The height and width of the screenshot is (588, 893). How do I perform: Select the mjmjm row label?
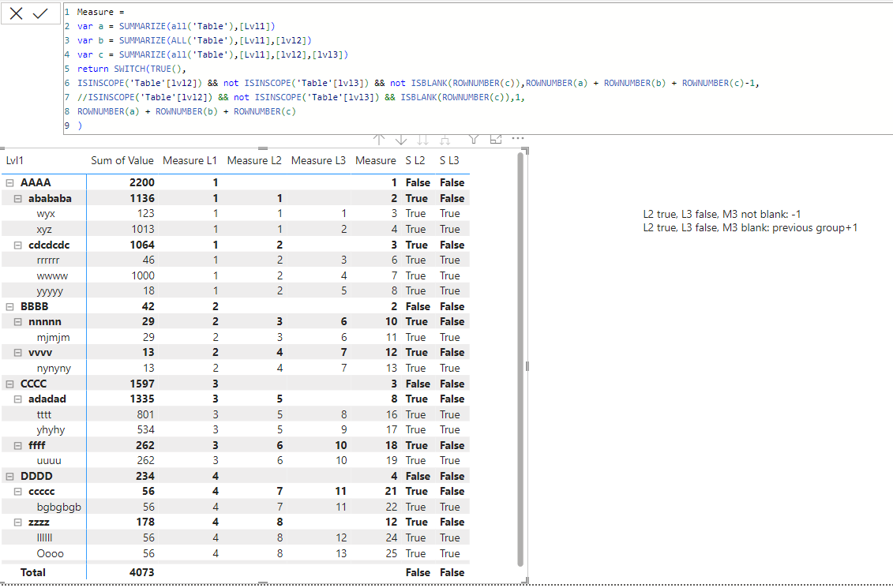click(54, 337)
